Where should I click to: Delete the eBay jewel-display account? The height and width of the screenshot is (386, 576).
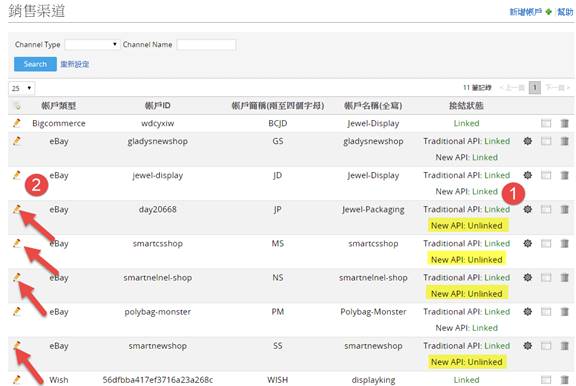565,175
